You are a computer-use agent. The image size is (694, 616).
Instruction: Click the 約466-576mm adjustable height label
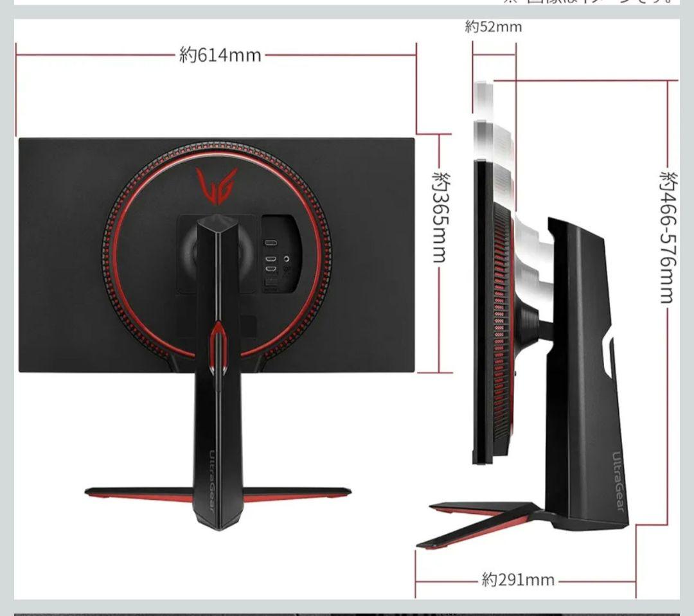click(x=669, y=237)
